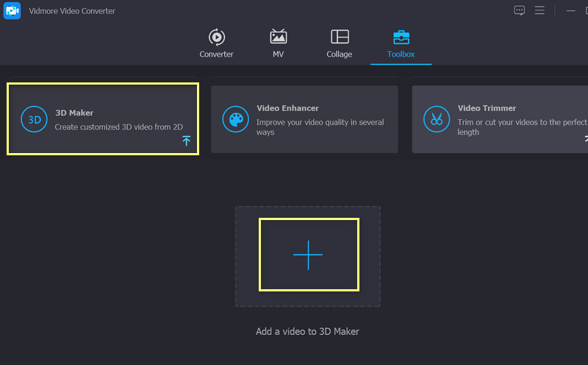Open the hamburger main menu

click(x=539, y=11)
